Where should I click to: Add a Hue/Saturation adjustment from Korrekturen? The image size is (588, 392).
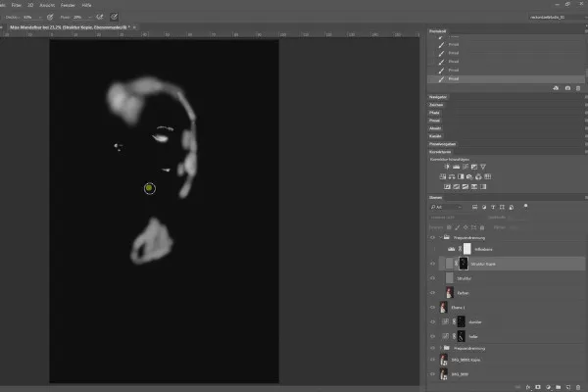(x=443, y=176)
